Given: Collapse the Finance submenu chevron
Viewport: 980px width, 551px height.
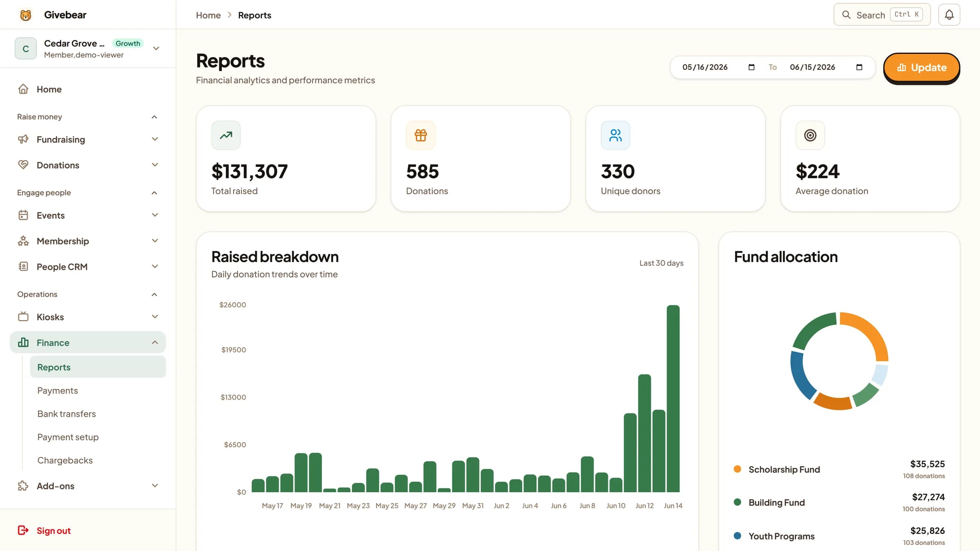Looking at the screenshot, I should point(155,342).
